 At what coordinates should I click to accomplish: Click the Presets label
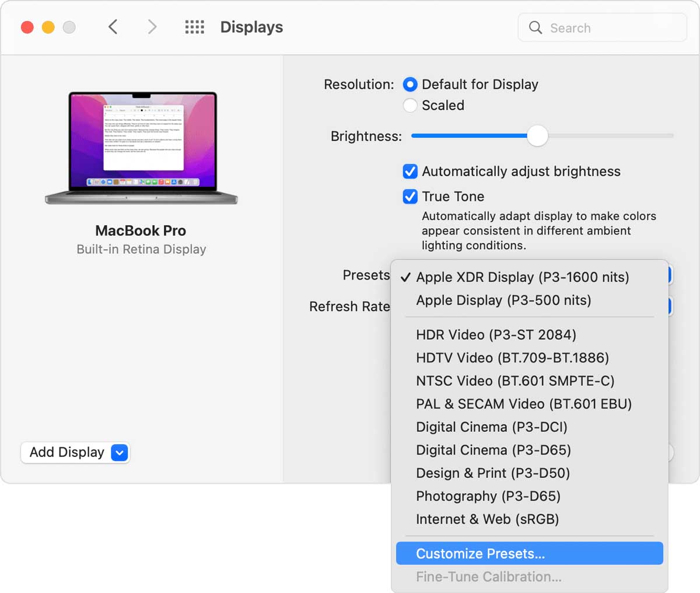pos(366,275)
